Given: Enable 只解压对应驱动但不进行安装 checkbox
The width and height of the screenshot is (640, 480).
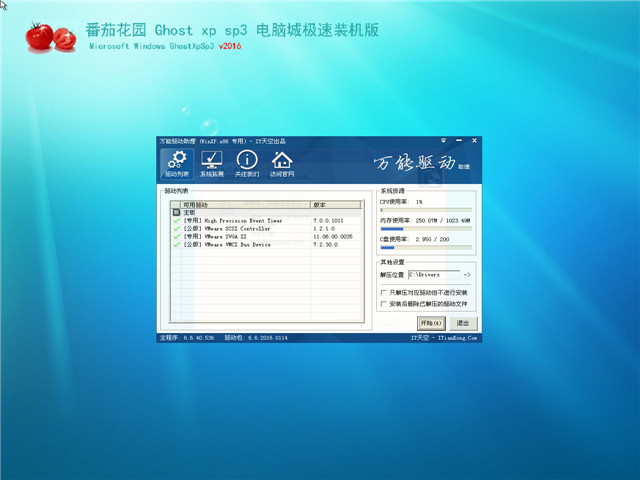Looking at the screenshot, I should coord(383,293).
